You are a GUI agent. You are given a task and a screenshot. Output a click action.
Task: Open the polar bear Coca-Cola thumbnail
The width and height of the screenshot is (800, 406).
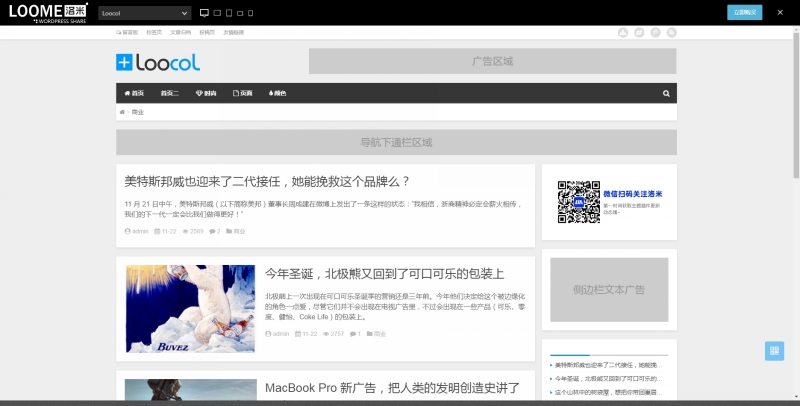click(190, 309)
